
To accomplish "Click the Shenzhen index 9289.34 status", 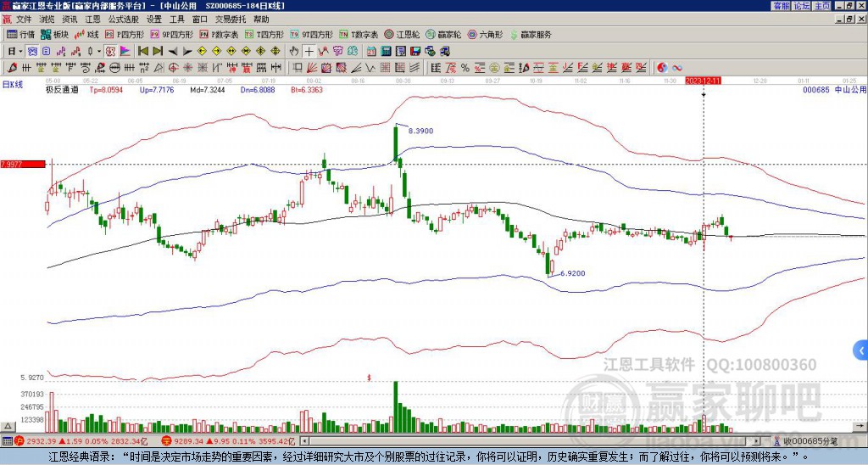I will (x=229, y=441).
